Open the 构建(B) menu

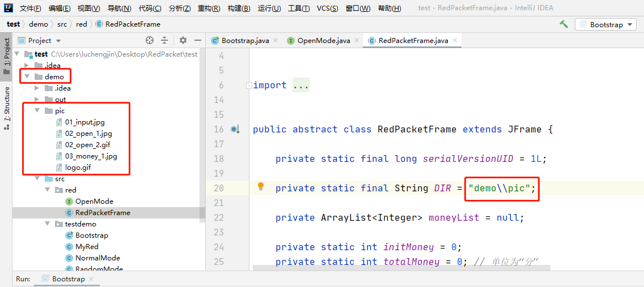239,8
